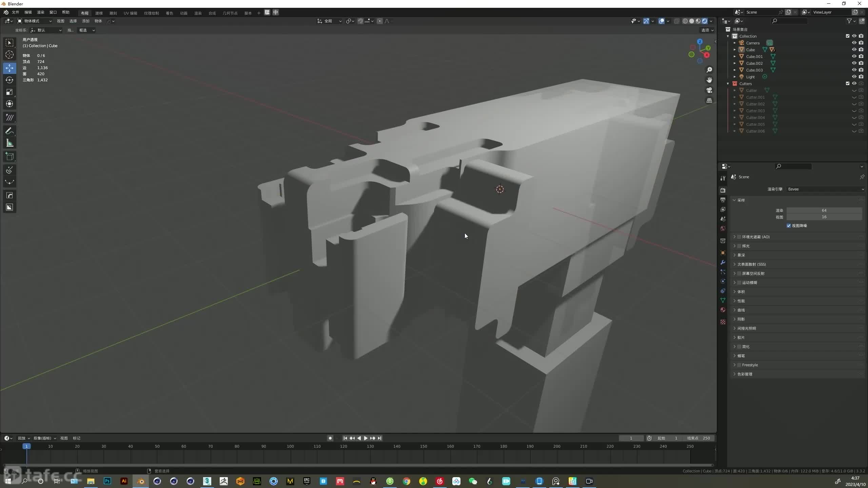Viewport: 868px width, 488px height.
Task: Select the Transform tool
Action: [x=9, y=104]
